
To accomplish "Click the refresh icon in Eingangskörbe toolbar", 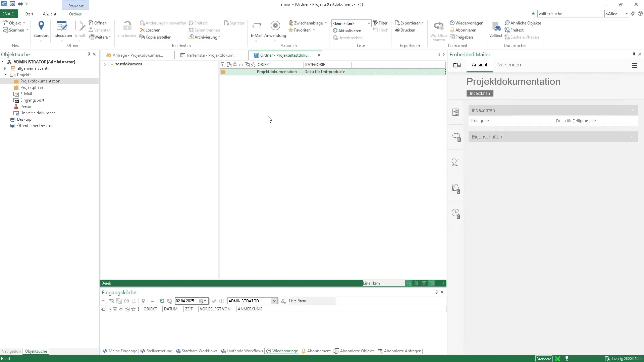I will click(x=162, y=301).
